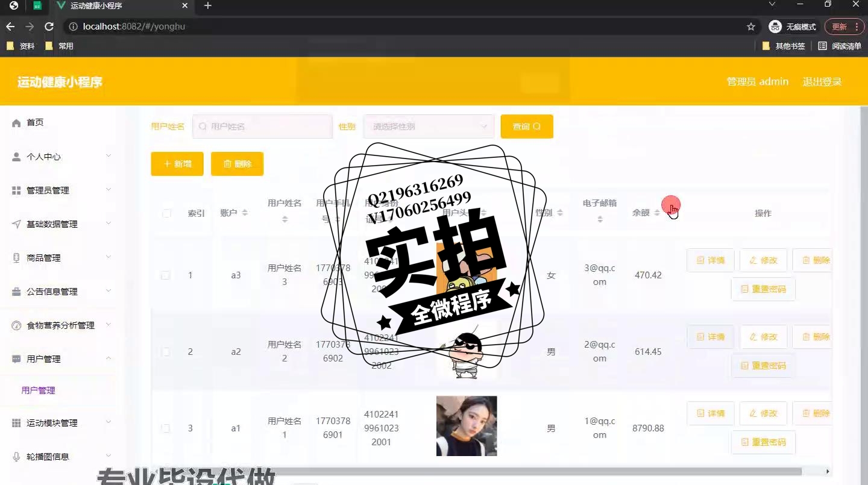Click 重置密码 for user a2

[763, 366]
